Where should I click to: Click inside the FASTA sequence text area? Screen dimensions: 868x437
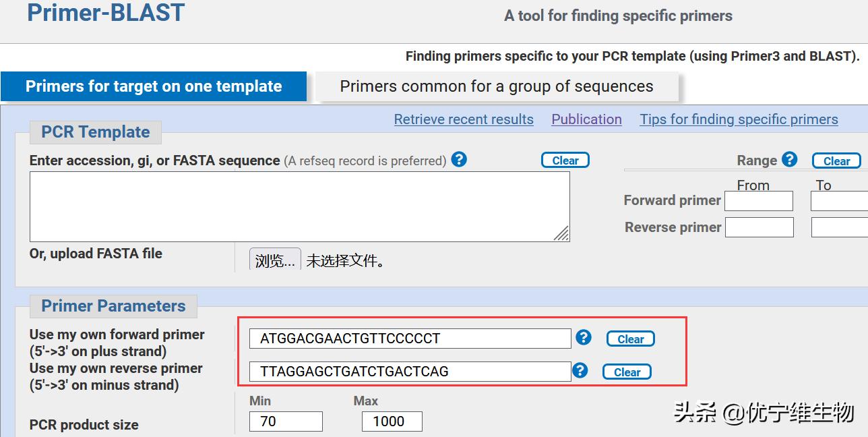click(299, 206)
